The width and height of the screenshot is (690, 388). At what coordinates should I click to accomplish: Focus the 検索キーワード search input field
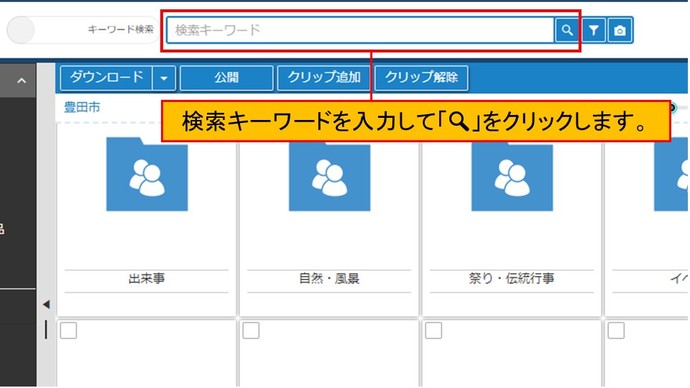360,30
